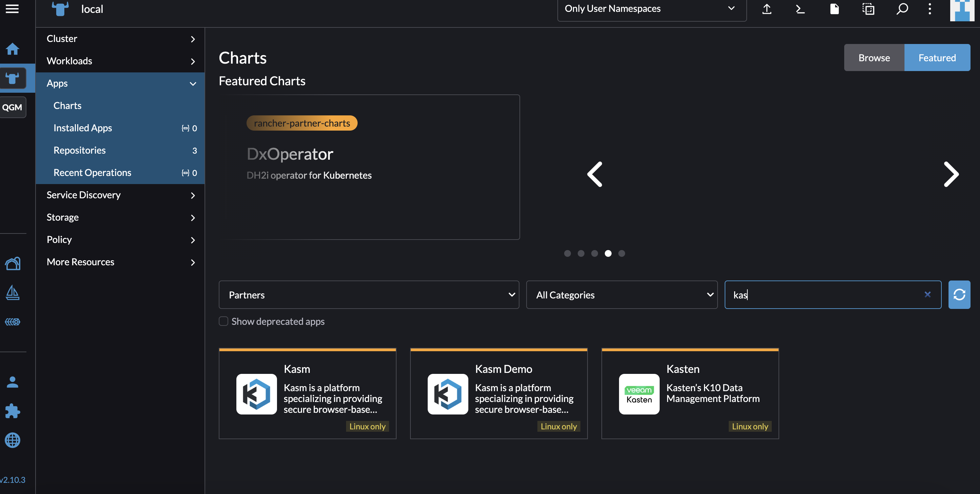980x494 pixels.
Task: Open the Virtualization Management icon
Action: tap(13, 322)
